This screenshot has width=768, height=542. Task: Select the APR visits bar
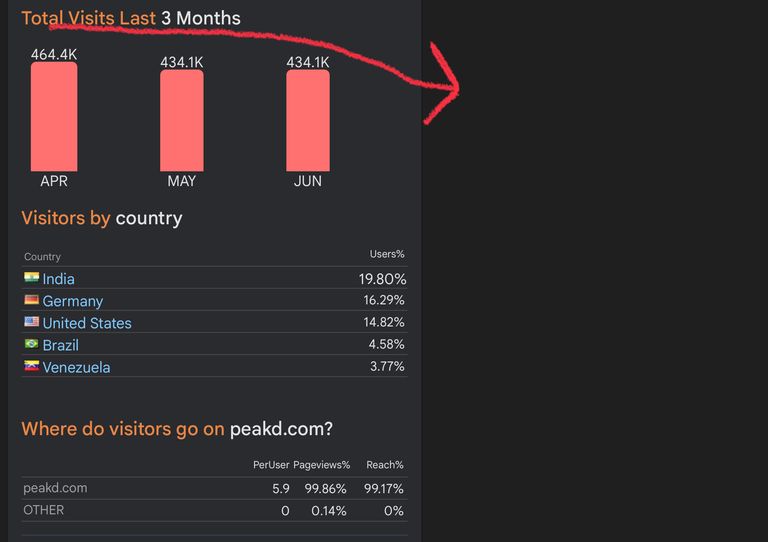[54, 117]
